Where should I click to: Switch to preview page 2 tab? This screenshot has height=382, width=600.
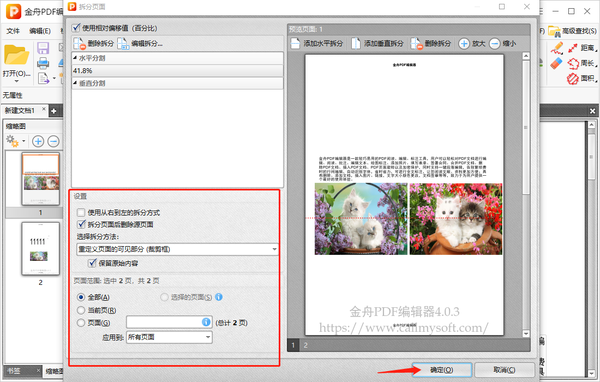(306, 345)
